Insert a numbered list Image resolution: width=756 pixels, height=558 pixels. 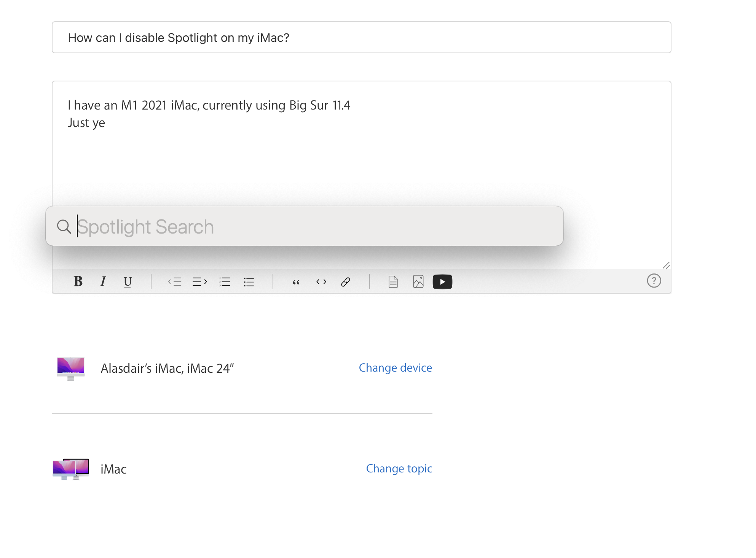(x=225, y=282)
